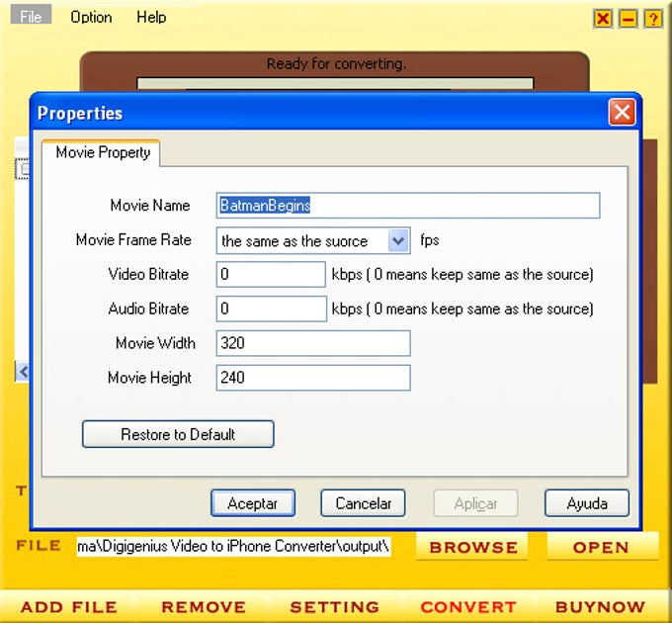The width and height of the screenshot is (672, 623).
Task: Click the yellow X icon of main window
Action: (603, 19)
